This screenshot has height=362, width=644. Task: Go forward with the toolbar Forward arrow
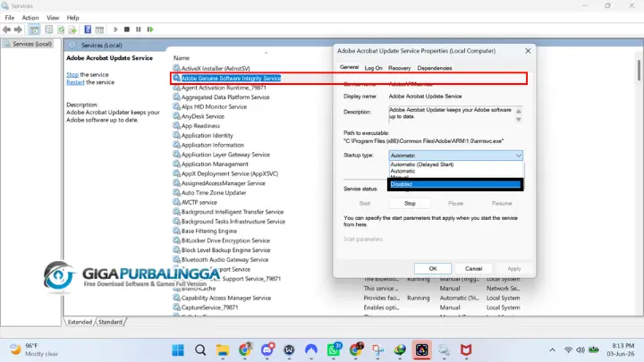18,29
